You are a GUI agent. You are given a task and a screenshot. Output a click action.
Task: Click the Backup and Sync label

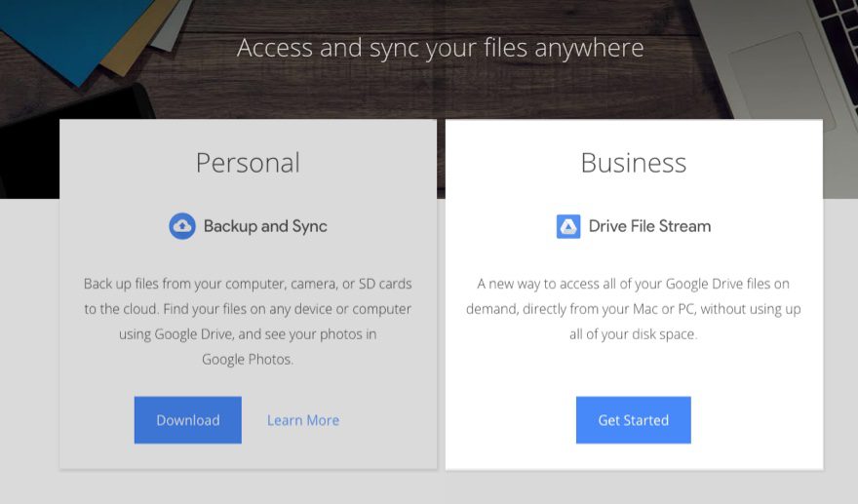point(265,226)
